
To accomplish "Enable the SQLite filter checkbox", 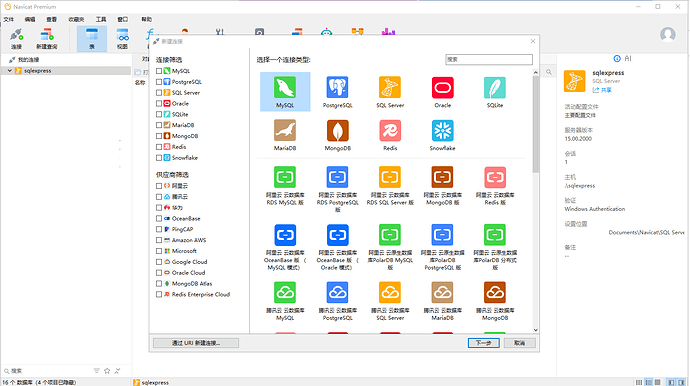I will tap(159, 114).
